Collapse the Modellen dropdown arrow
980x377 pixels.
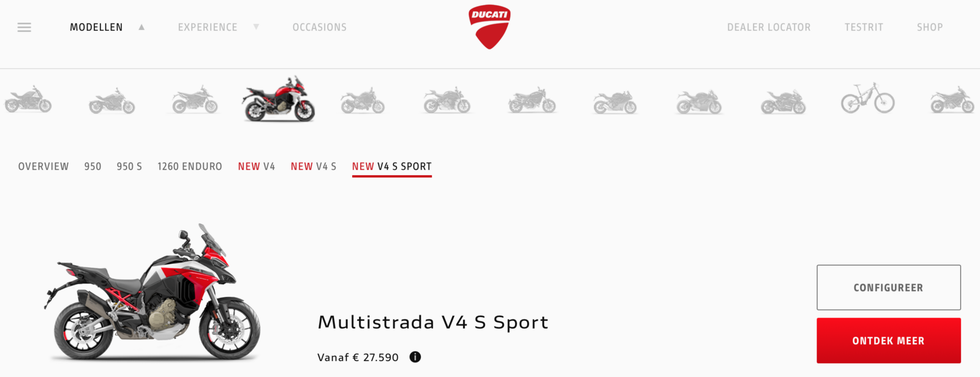tap(141, 27)
